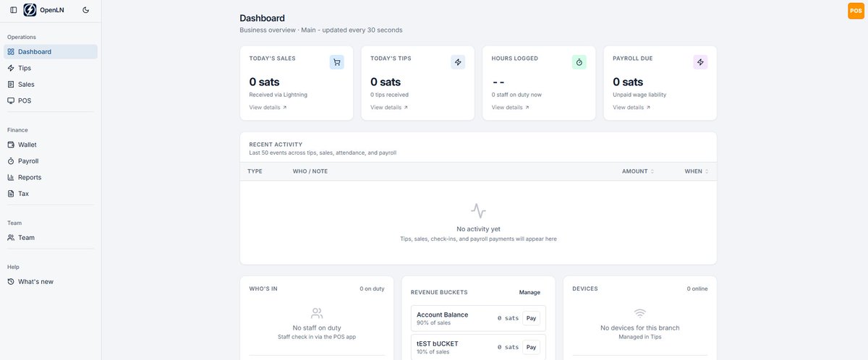The image size is (868, 360).
Task: Open the Wallet page
Action: point(51,145)
